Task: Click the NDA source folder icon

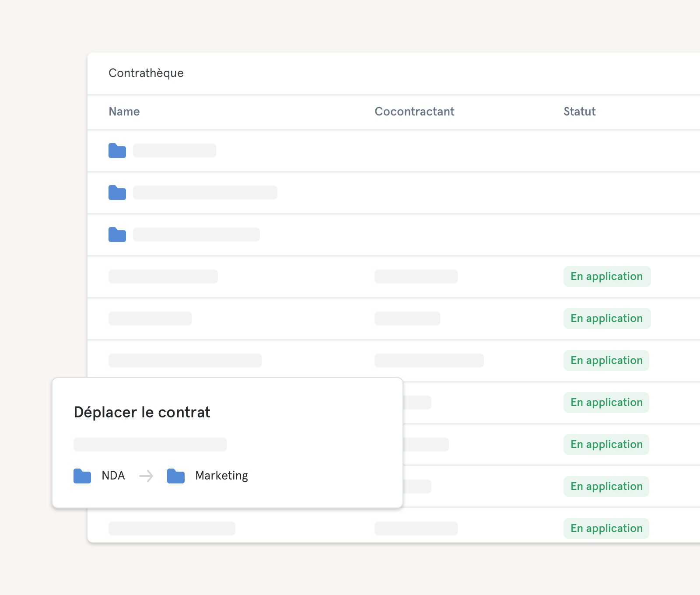Action: click(x=82, y=476)
